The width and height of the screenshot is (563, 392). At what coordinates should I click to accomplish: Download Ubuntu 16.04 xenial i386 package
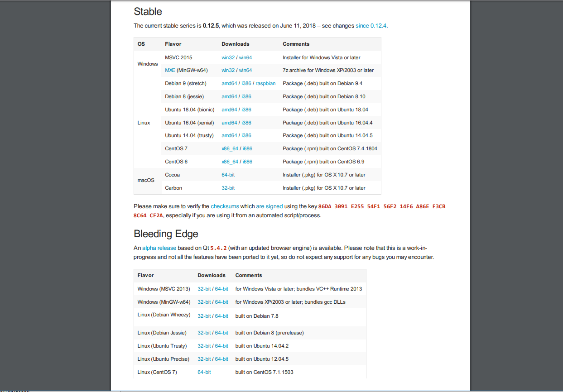coord(246,123)
